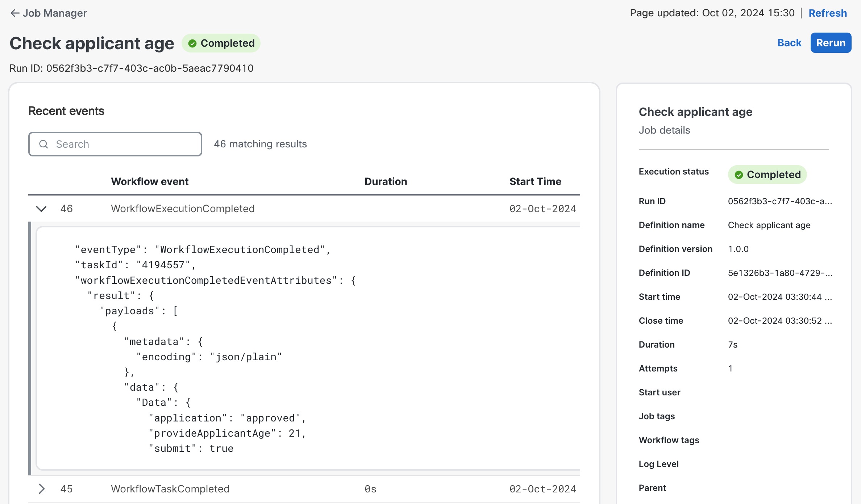
Task: Click the Back button
Action: coord(789,43)
